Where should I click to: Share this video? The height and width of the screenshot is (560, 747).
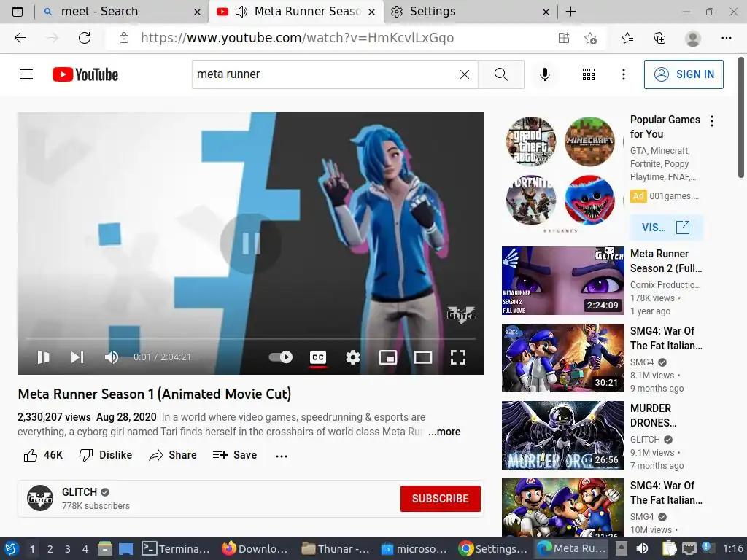coord(172,455)
